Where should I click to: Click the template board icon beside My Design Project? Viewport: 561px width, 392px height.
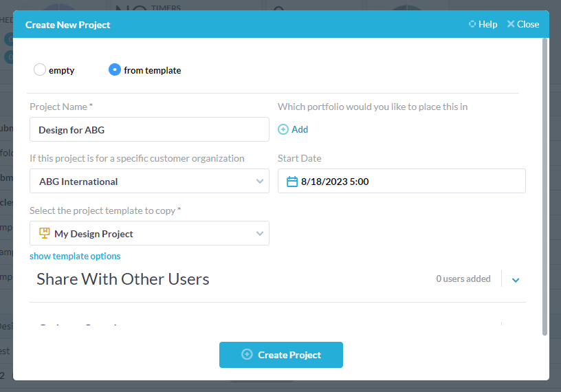(44, 233)
